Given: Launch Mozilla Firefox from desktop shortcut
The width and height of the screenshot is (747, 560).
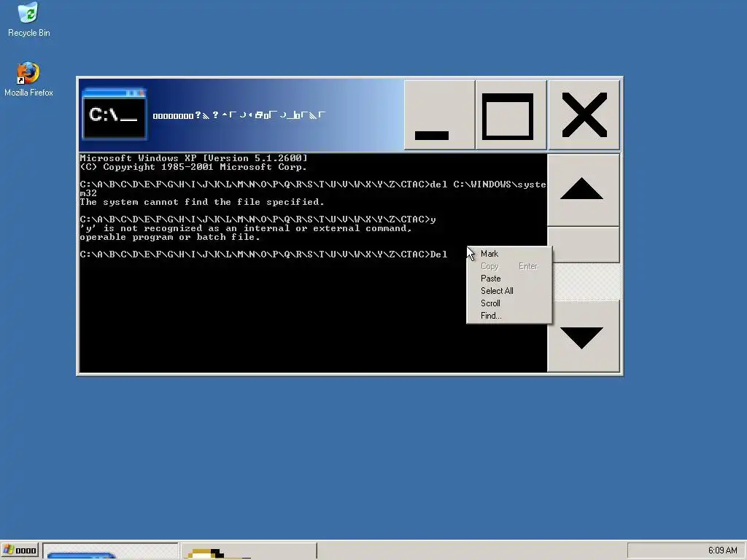Looking at the screenshot, I should [x=28, y=79].
